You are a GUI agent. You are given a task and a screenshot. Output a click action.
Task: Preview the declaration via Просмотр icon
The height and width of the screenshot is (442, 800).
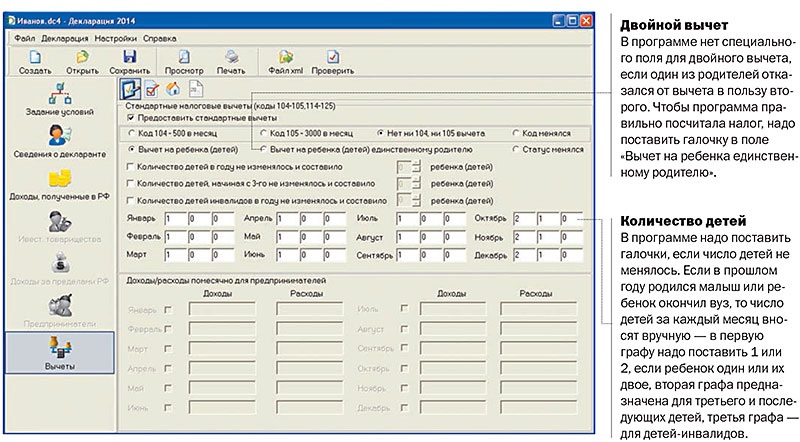[x=183, y=63]
